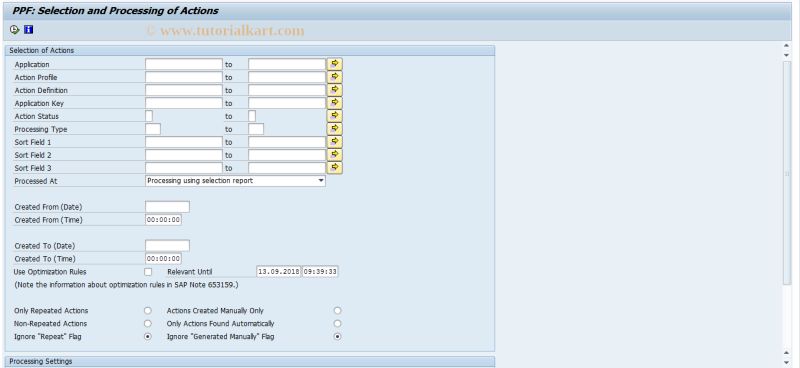Click the Action Definition from-value field

click(184, 90)
